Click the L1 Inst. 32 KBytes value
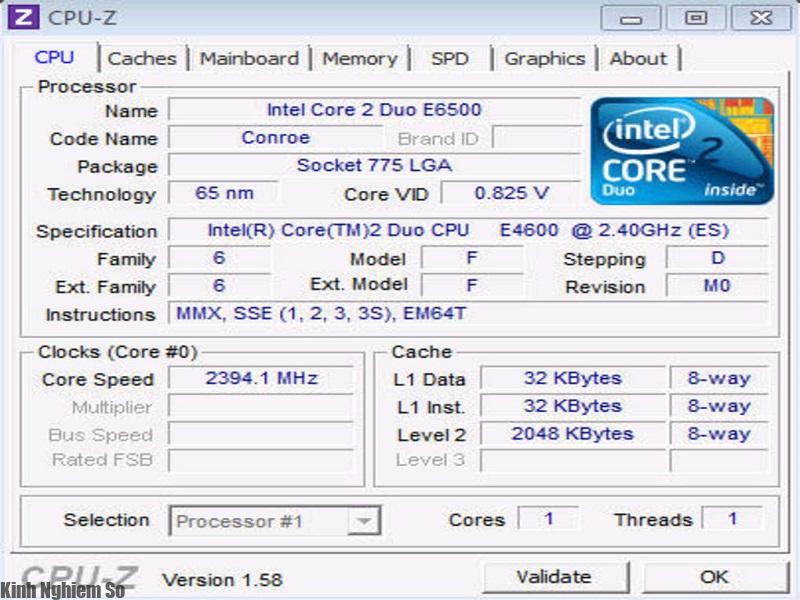The width and height of the screenshot is (800, 600). point(573,407)
